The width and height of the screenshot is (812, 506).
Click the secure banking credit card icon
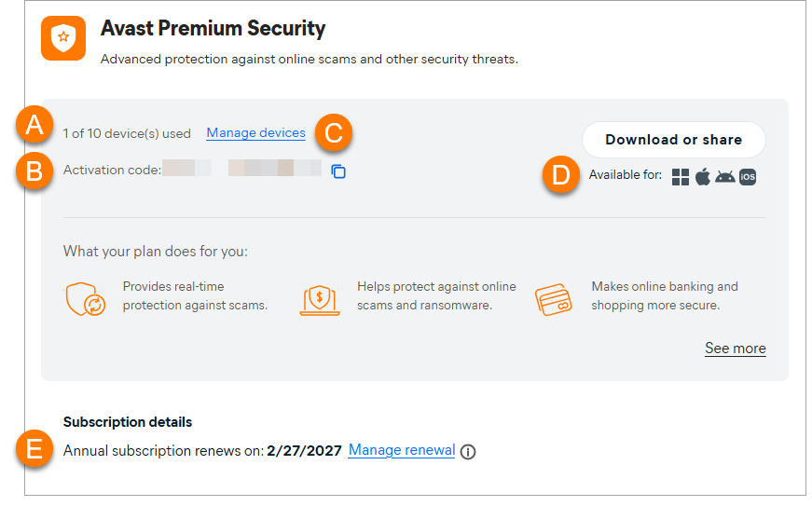(x=553, y=299)
